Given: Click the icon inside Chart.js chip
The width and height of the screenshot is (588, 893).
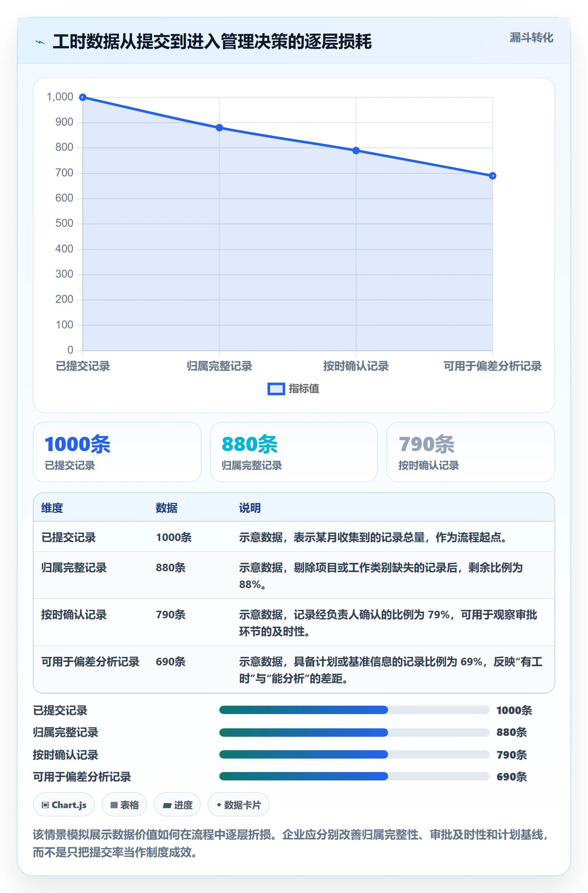Looking at the screenshot, I should pos(45,805).
